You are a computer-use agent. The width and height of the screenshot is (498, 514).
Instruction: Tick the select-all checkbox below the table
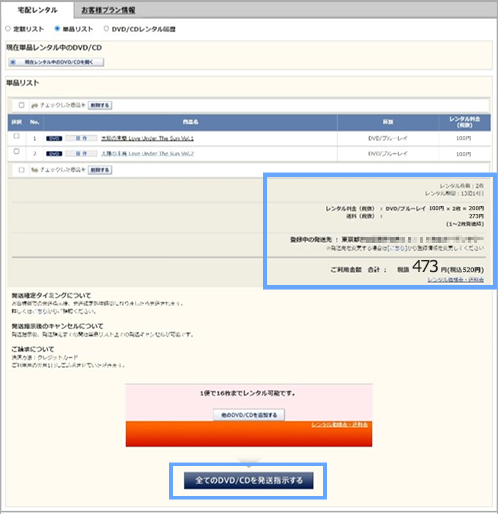point(21,170)
